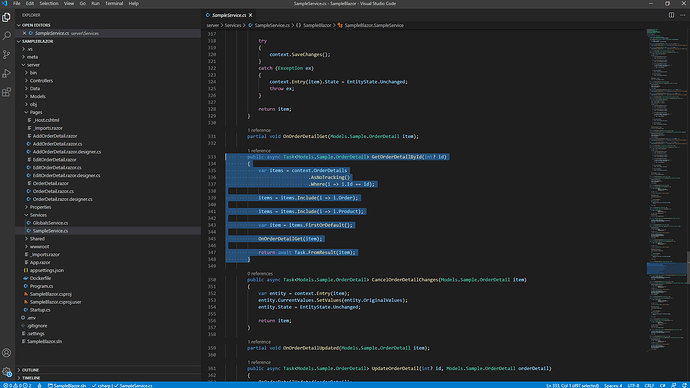Click the notifications bell in status bar

click(684, 385)
